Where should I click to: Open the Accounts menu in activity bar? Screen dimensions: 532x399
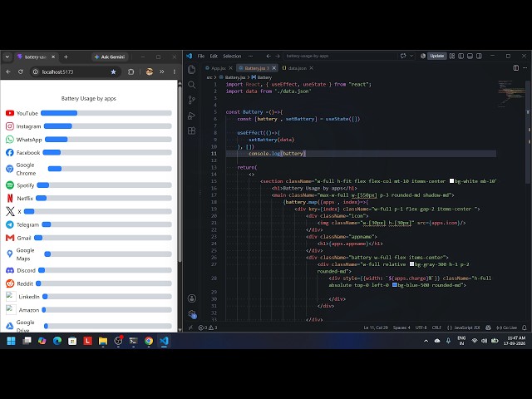pyautogui.click(x=192, y=298)
